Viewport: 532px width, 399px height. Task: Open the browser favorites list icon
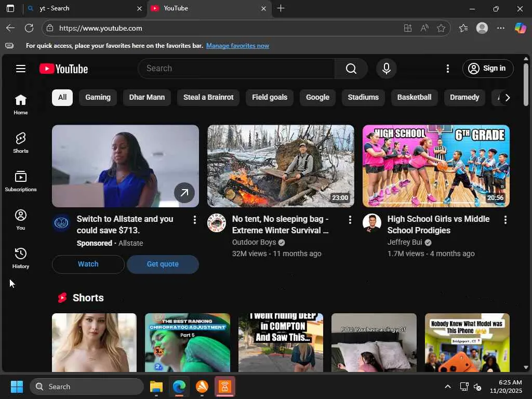463,28
